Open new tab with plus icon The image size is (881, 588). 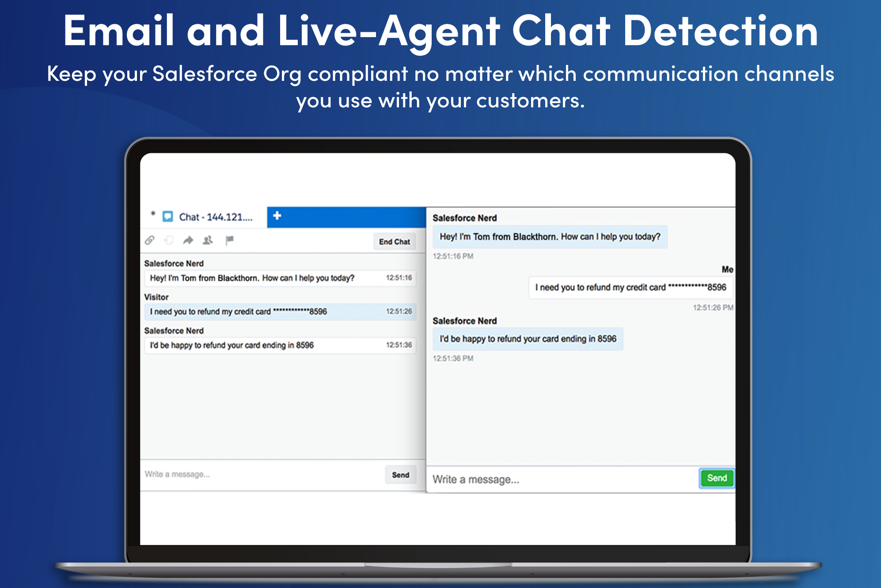click(277, 216)
